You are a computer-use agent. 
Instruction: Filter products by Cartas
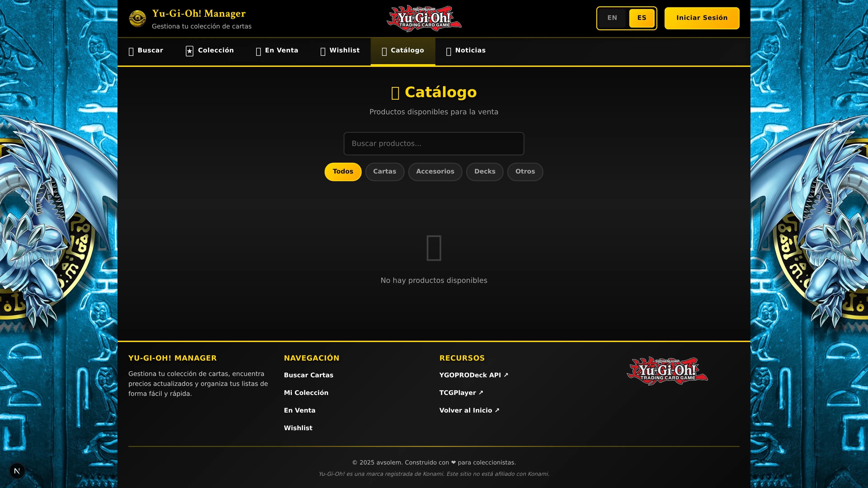pos(384,172)
